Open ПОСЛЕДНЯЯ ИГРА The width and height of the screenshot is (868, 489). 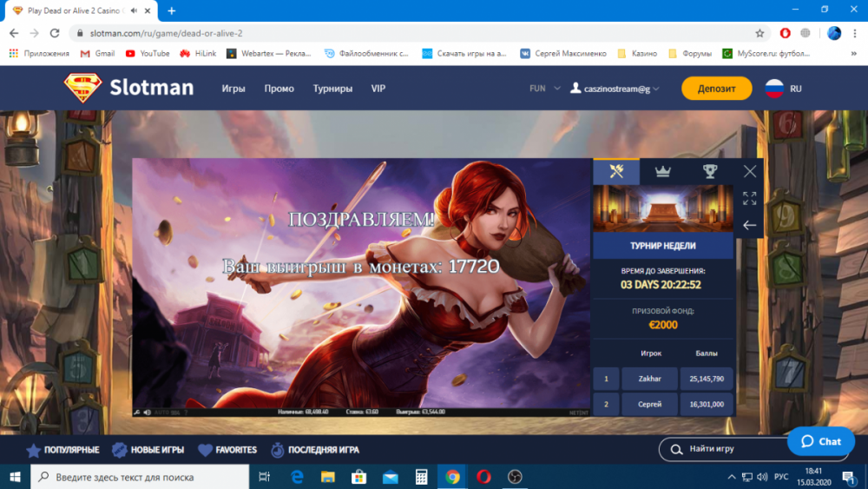315,450
